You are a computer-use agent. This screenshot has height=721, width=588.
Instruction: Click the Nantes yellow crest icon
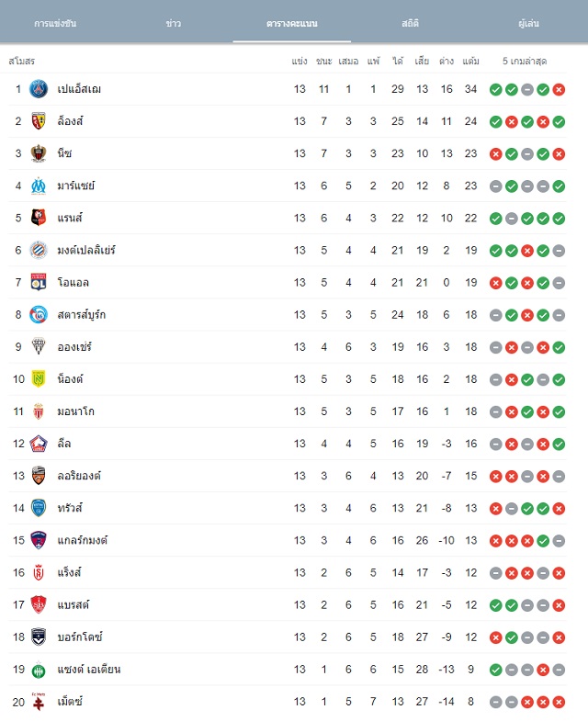click(x=39, y=379)
